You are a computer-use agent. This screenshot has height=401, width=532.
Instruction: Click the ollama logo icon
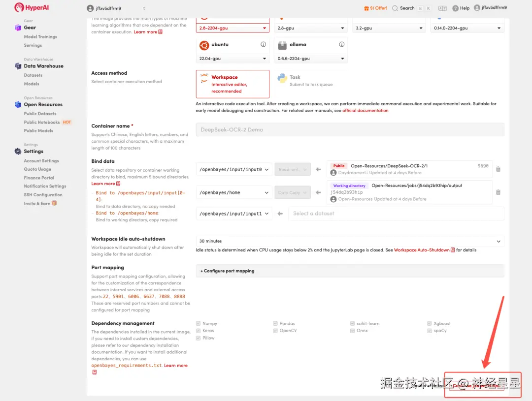point(282,45)
